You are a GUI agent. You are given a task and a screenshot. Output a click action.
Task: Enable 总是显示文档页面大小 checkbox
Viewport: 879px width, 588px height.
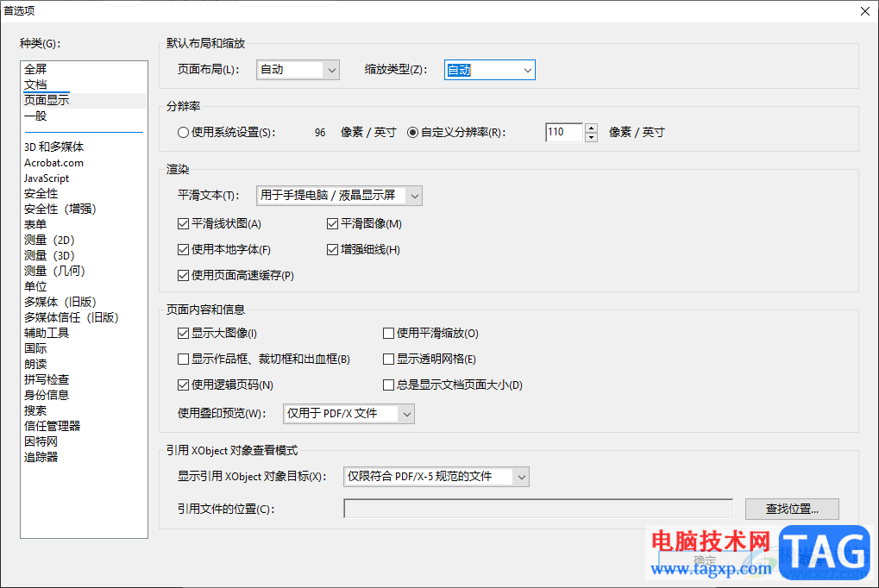pyautogui.click(x=388, y=385)
